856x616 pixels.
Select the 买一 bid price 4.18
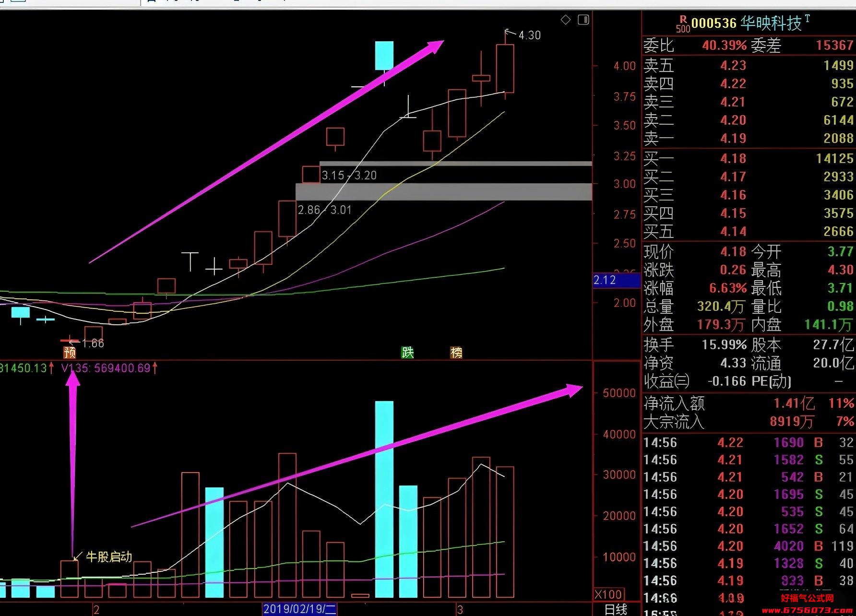(733, 159)
